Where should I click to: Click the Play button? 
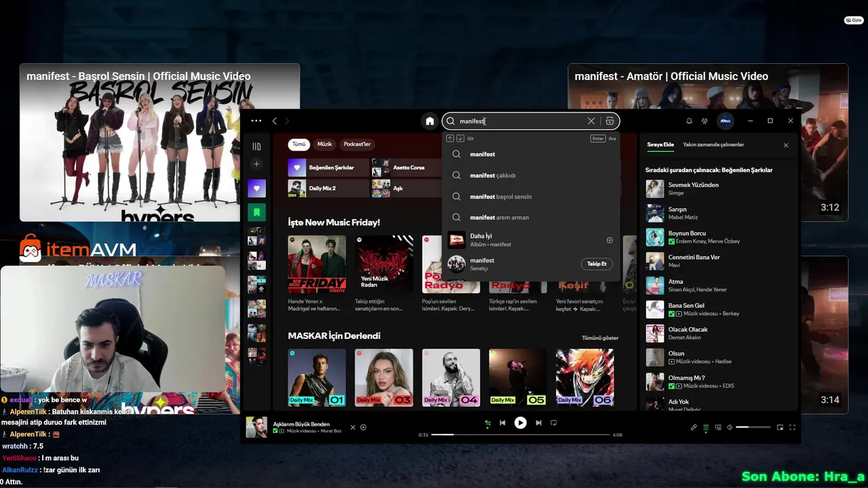[x=520, y=423]
